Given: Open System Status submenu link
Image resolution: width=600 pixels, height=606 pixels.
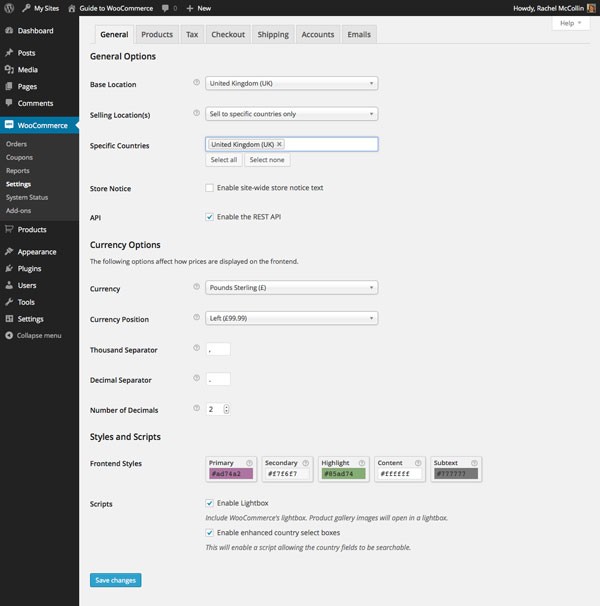Looking at the screenshot, I should (27, 197).
